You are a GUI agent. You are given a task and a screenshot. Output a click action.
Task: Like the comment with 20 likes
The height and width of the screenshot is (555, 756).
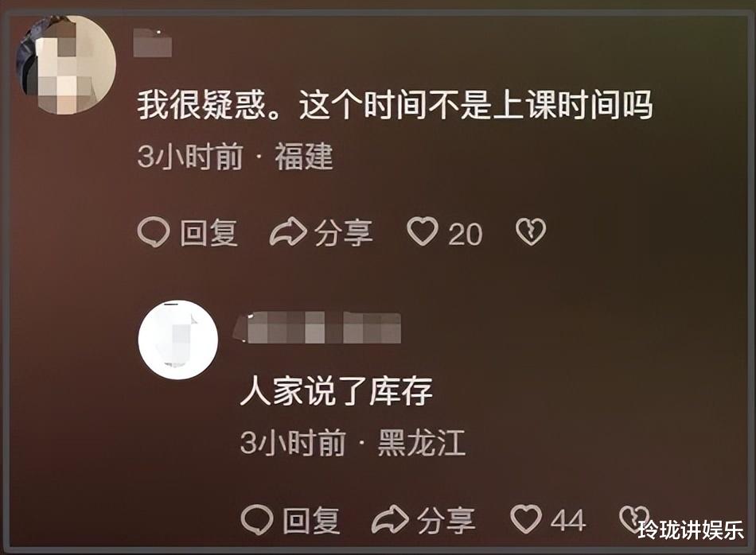coord(423,231)
